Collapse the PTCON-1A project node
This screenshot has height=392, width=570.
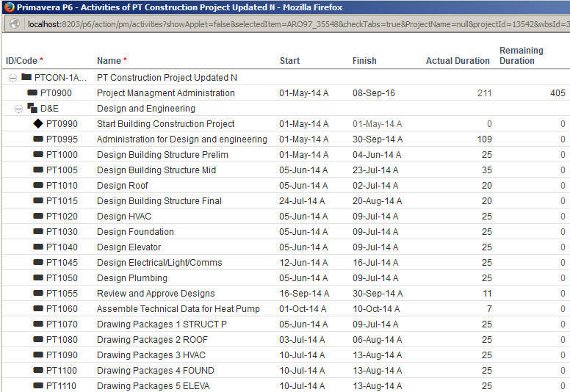[12, 78]
